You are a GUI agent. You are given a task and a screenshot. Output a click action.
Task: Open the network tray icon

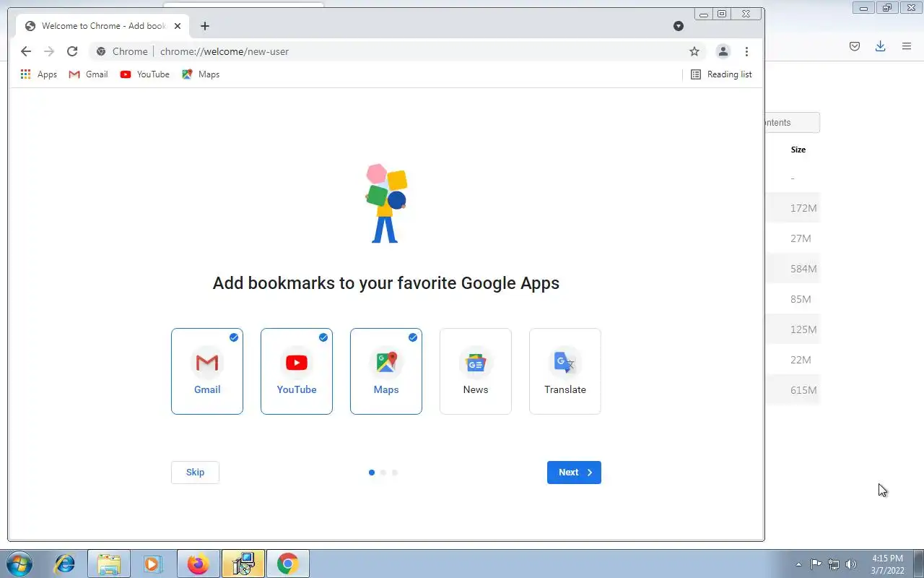click(x=834, y=564)
